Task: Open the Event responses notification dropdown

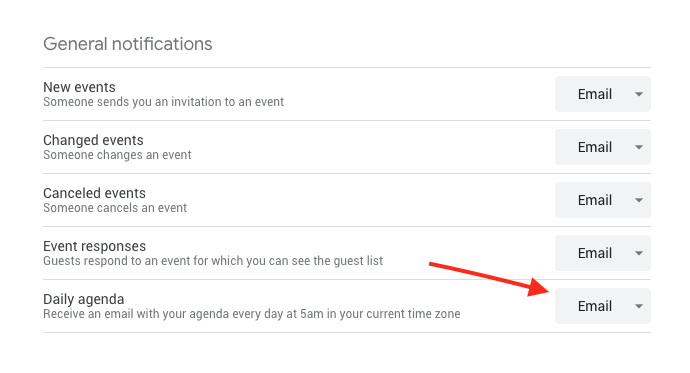Action: (602, 253)
